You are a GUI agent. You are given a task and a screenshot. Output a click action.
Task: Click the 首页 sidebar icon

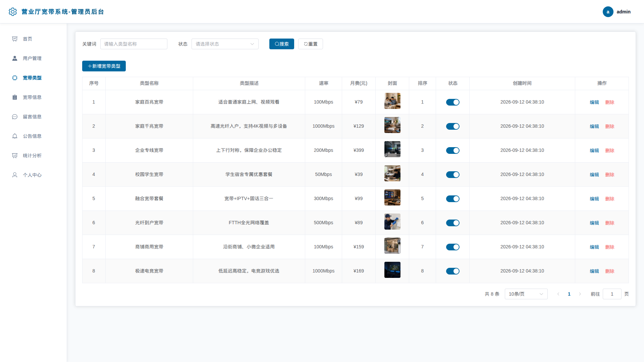pos(15,39)
